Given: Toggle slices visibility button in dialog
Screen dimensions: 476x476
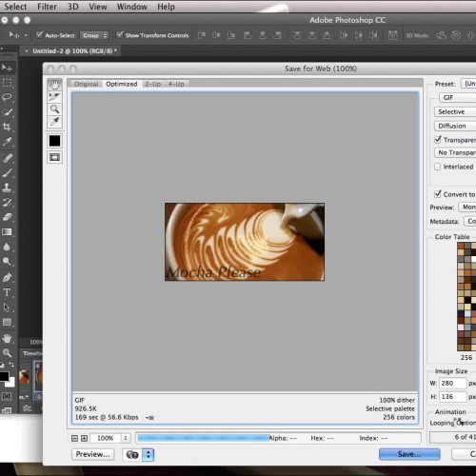Looking at the screenshot, I should [x=54, y=157].
